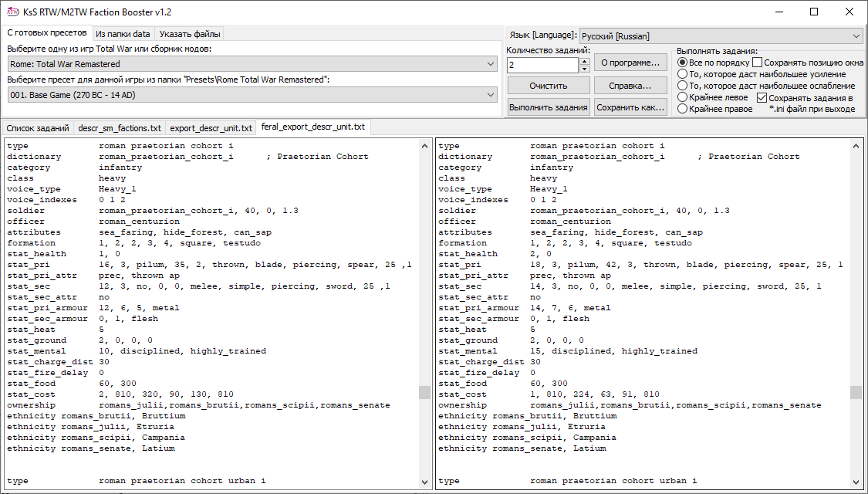Image resolution: width=868 pixels, height=494 pixels.
Task: Open the 'export_descr_unit.txt' tab
Action: (x=211, y=128)
